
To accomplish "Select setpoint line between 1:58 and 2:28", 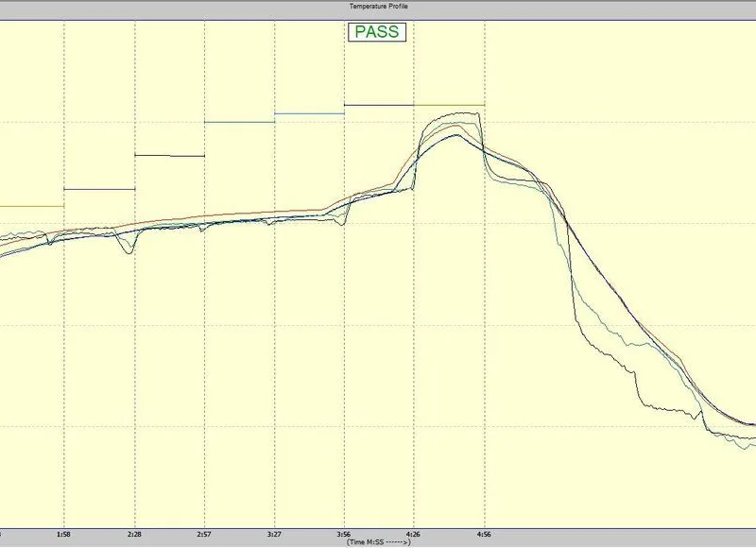I will [99, 189].
